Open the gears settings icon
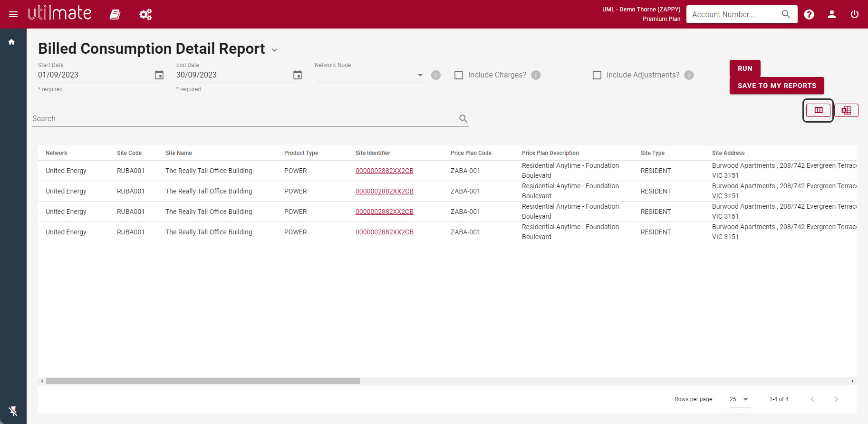The height and width of the screenshot is (424, 868). [145, 14]
